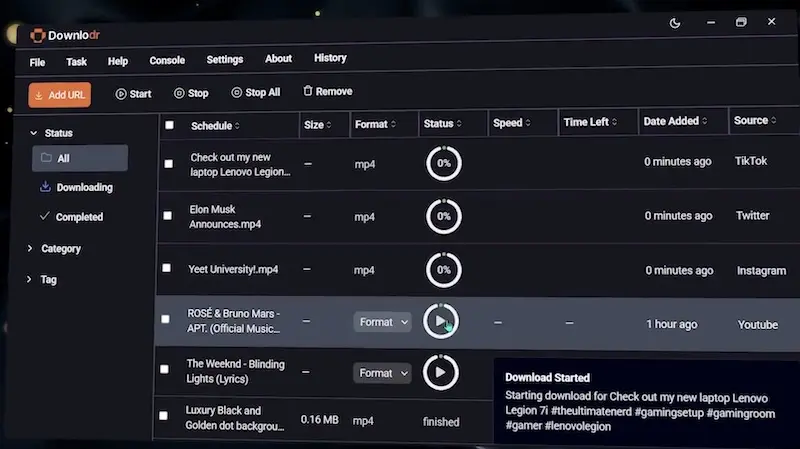Click the Instagram source cell
The height and width of the screenshot is (449, 800).
761,271
